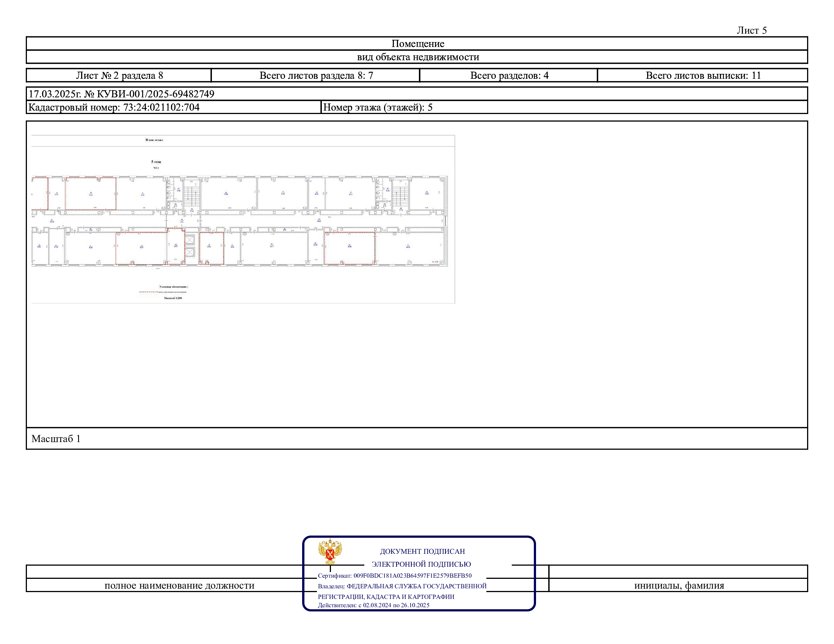Viewport: 834px width, 644px height.
Task: Click 'РЕГИСТРАЦИИ, КАДАСТРА И КАРТОГРАФИИ' line
Action: 386,597
